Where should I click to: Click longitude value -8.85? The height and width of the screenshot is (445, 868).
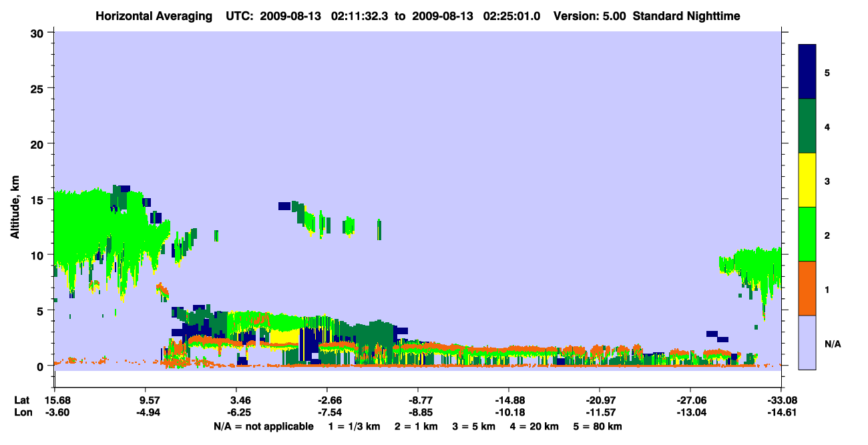click(418, 412)
